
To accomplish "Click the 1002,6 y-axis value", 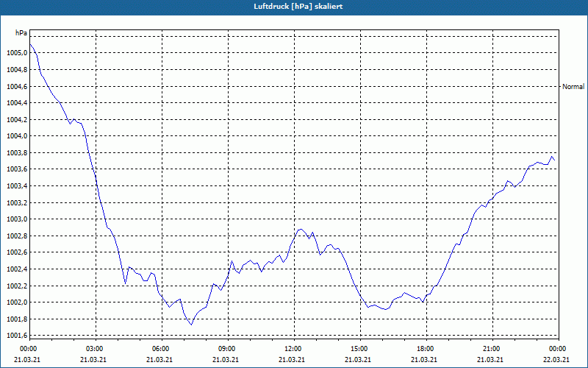I will coord(17,252).
